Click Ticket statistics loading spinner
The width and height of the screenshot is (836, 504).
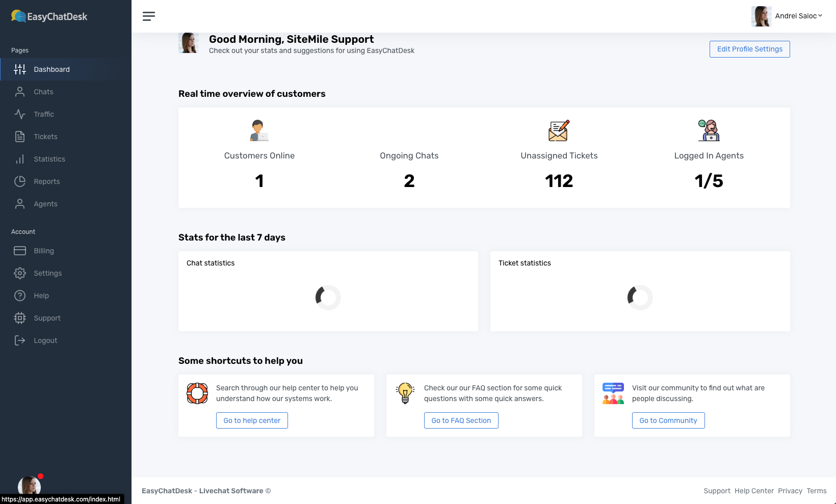coord(640,298)
